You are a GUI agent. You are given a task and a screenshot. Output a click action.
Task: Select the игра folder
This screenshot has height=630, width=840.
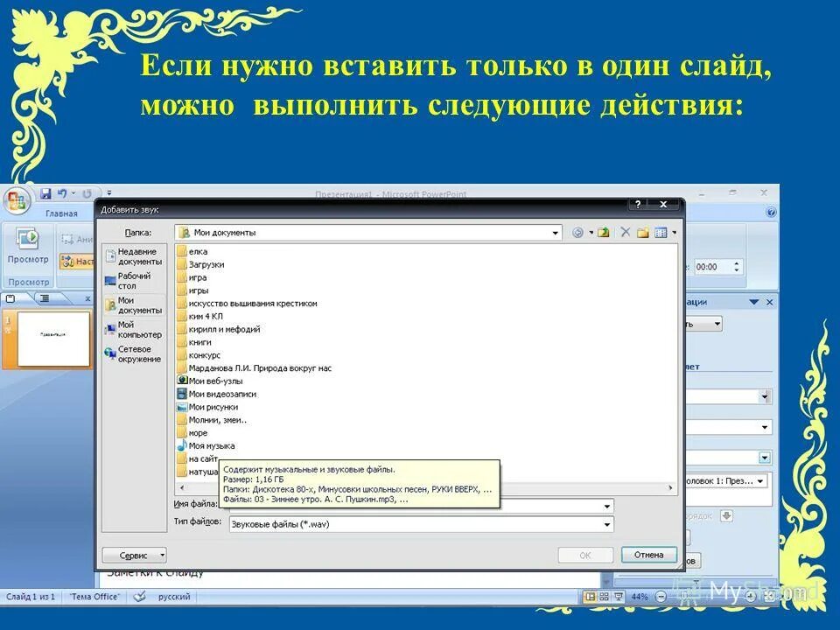192,277
